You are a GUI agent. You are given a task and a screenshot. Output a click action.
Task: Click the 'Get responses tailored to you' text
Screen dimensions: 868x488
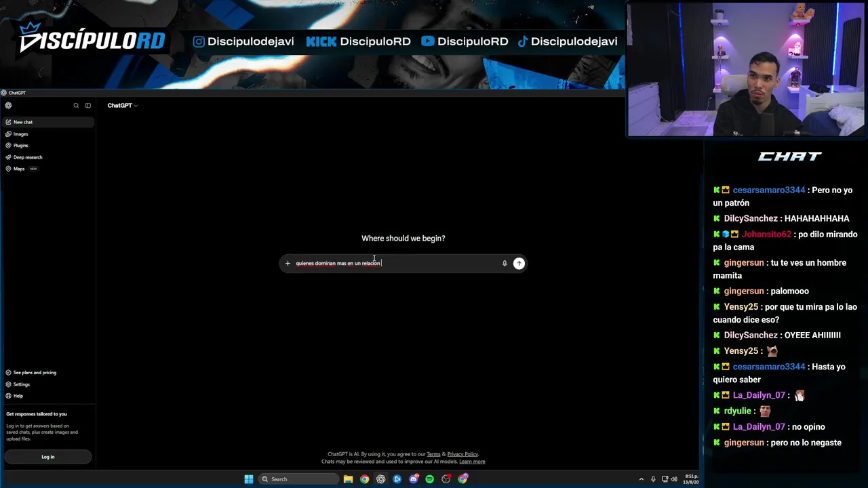pos(37,414)
